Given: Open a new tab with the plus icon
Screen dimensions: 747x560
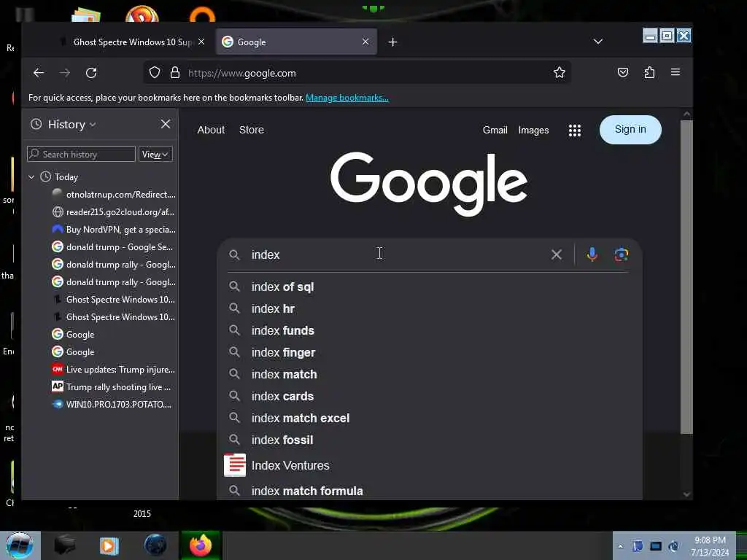Looking at the screenshot, I should point(392,42).
